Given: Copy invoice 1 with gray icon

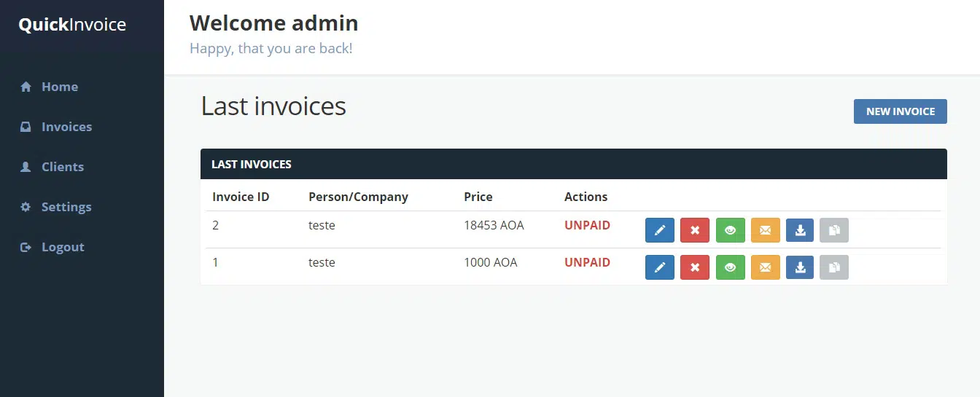Looking at the screenshot, I should click(x=834, y=267).
